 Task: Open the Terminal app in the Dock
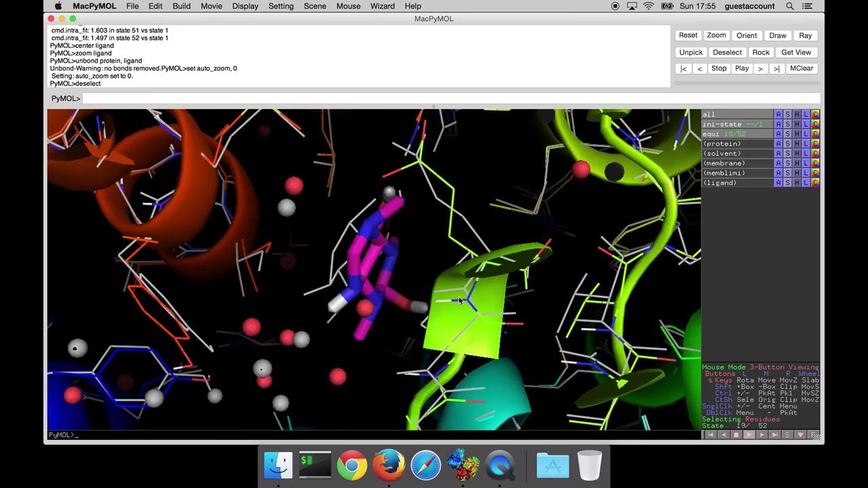pyautogui.click(x=315, y=466)
